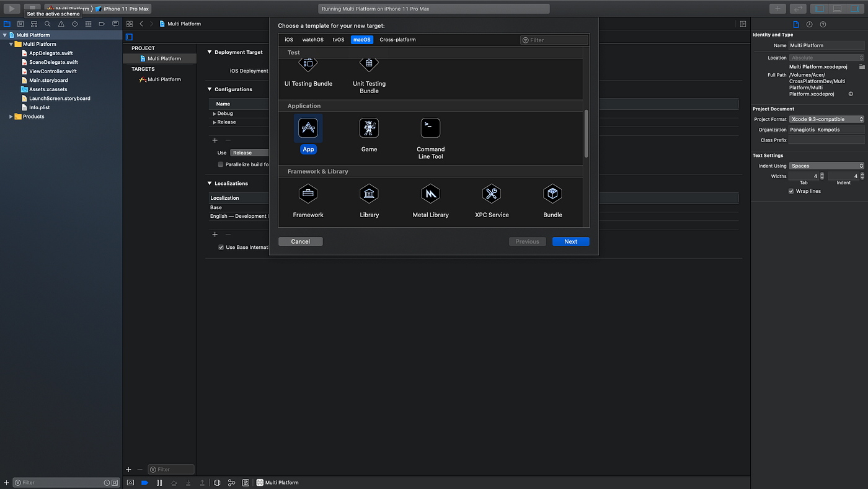
Task: Show the File inspector icon
Action: (x=796, y=24)
